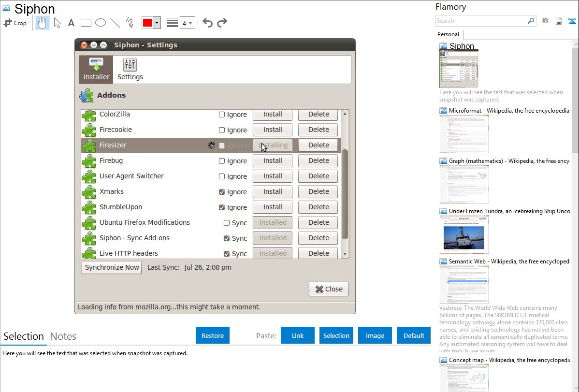Pick the freehand scribble tool

(x=130, y=23)
